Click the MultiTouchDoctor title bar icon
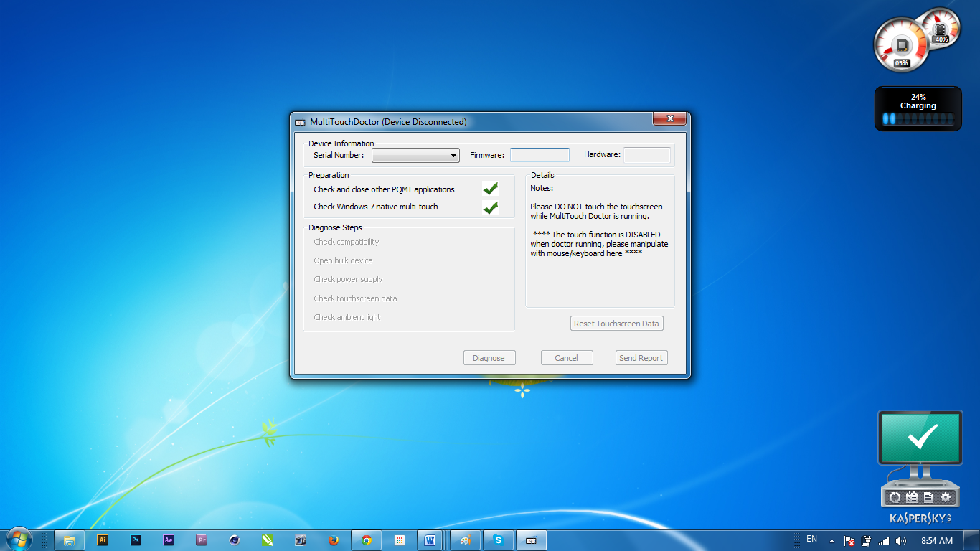The image size is (980, 551). click(300, 122)
